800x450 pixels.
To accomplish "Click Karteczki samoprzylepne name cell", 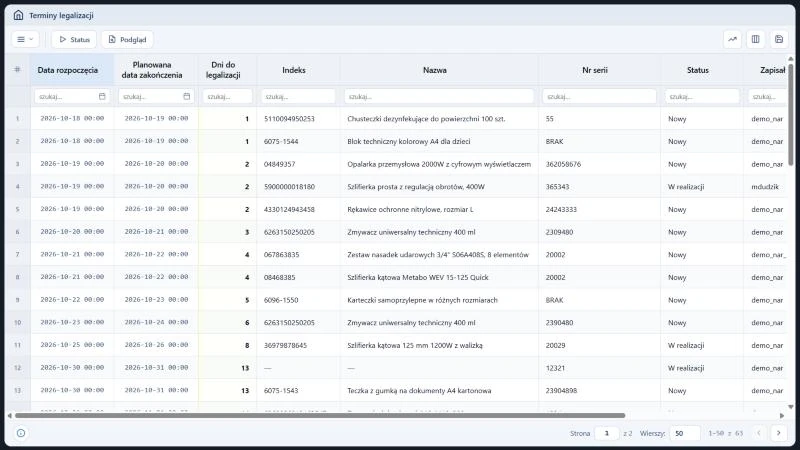I will click(x=439, y=300).
